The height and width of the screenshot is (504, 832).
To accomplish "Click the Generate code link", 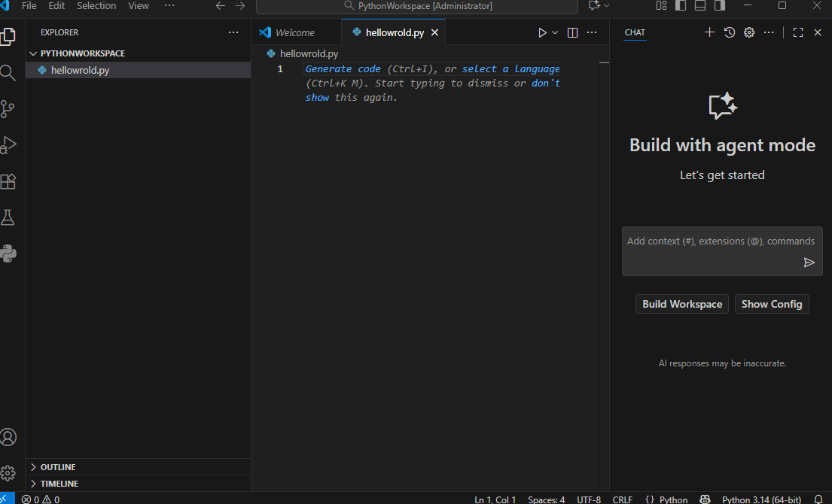I will pos(343,69).
